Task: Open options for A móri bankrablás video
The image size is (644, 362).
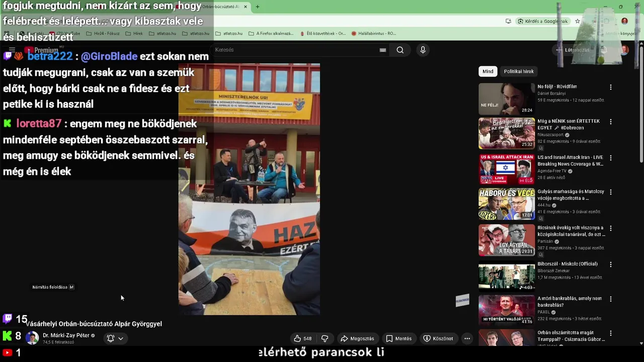Action: 611,299
